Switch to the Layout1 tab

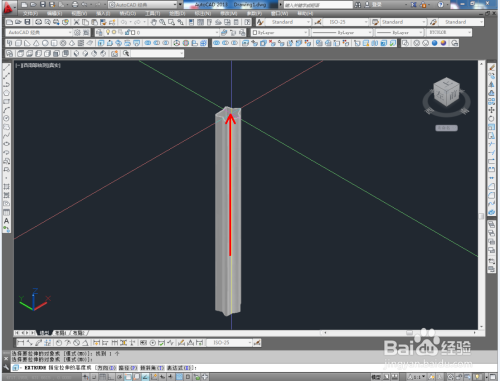(61, 333)
